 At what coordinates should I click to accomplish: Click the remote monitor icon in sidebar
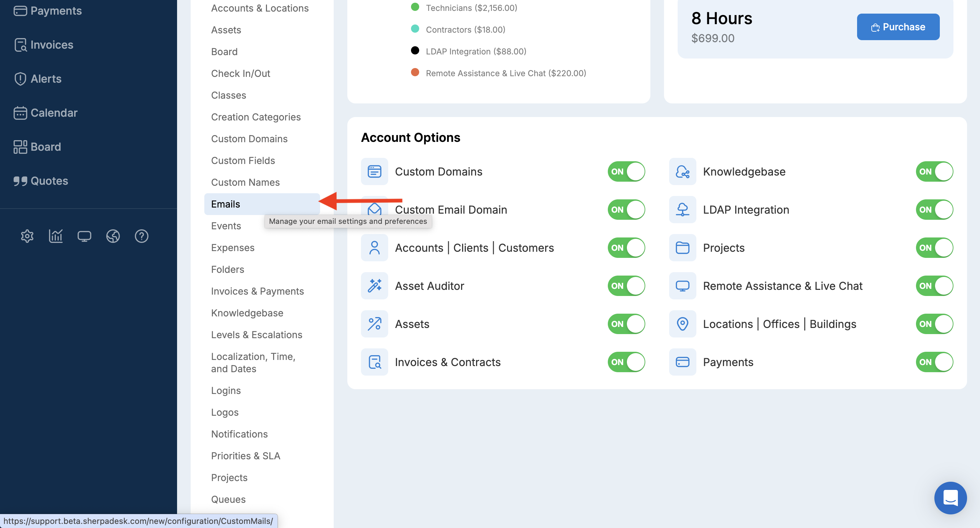(x=84, y=236)
